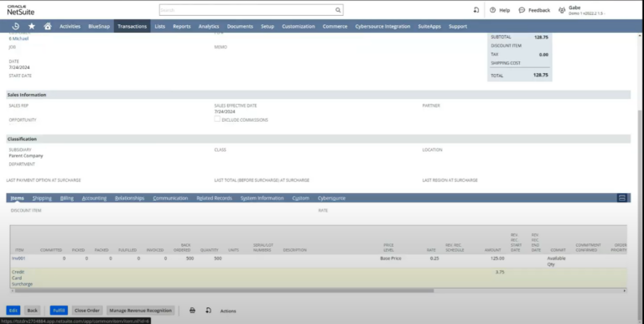Click the Manage Revenue Recognition button

(141, 311)
